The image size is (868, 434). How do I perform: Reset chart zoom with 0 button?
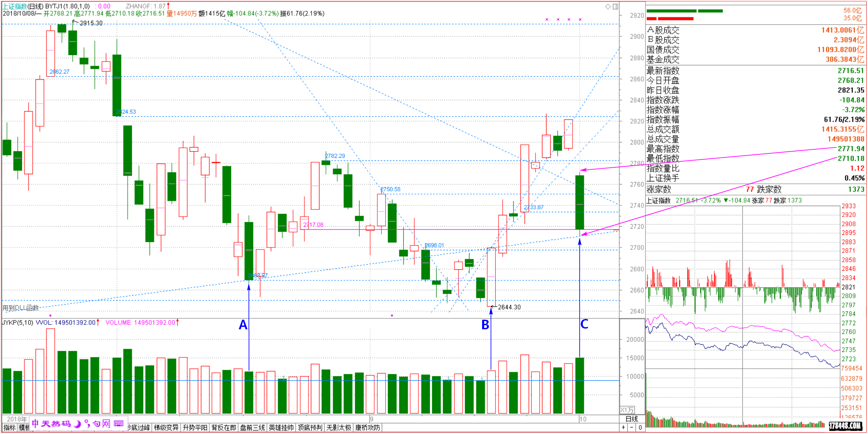click(x=640, y=427)
